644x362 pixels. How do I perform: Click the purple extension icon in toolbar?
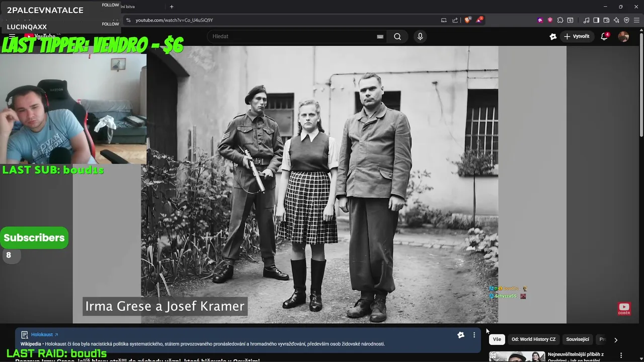(x=540, y=20)
